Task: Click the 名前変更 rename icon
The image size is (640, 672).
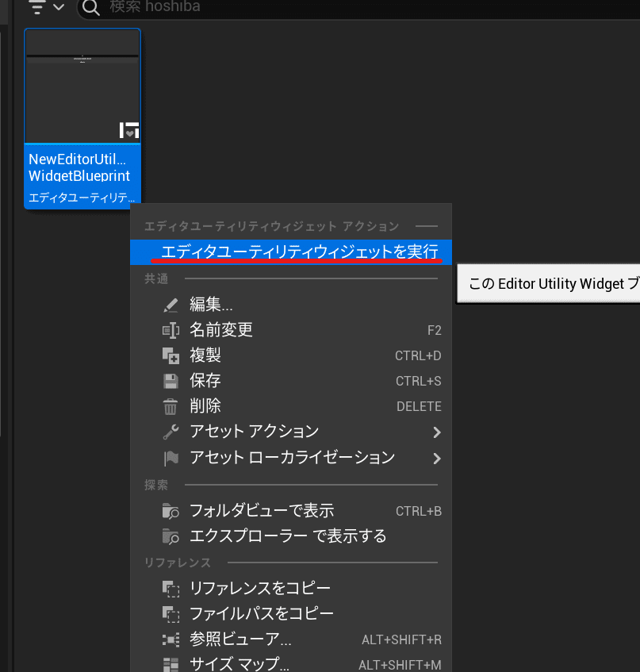Action: click(x=169, y=330)
